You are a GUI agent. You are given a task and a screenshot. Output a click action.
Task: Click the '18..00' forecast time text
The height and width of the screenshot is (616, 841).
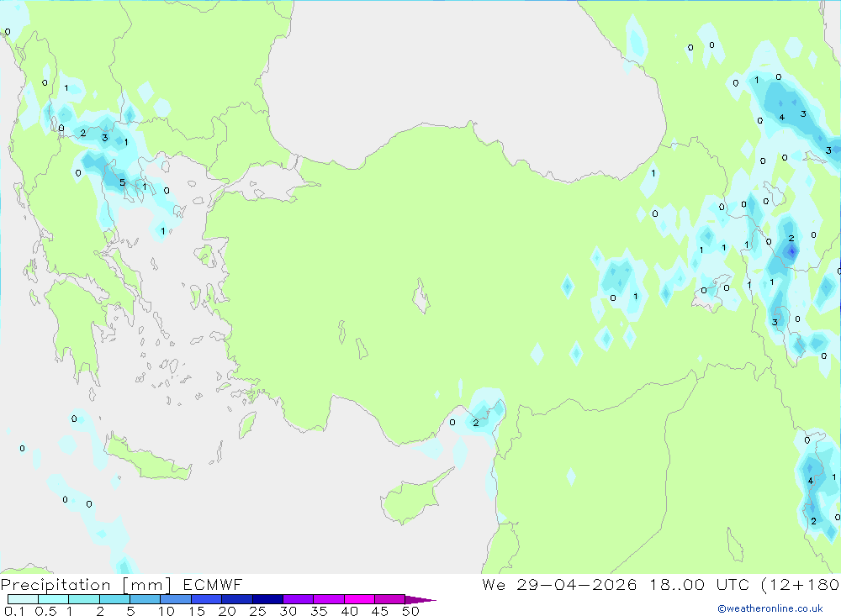(x=677, y=584)
